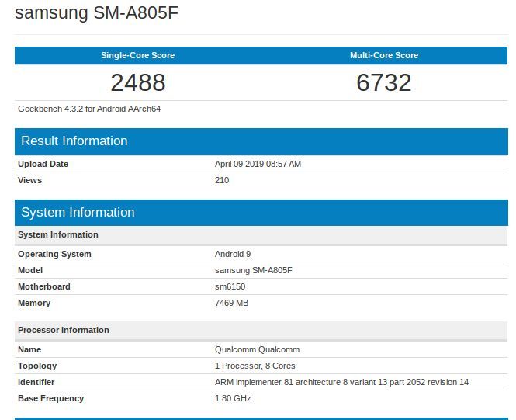
Task: Click the Result Information section header
Action: point(74,141)
